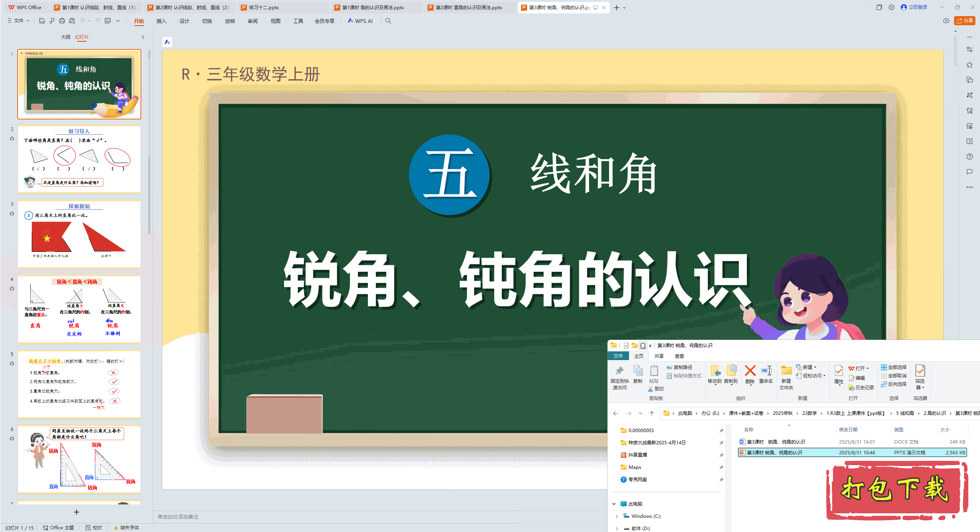980x532 pixels.
Task: Click the print preview icon
Action: [72, 21]
